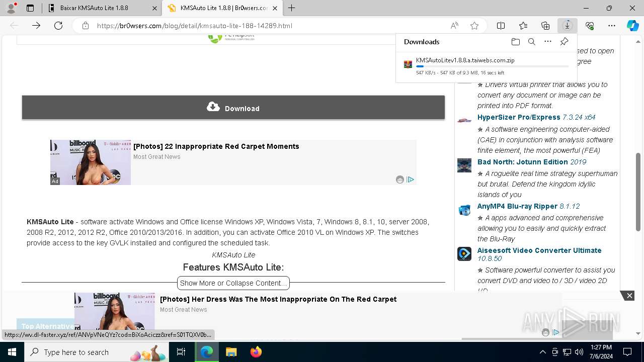
Task: Open File Explorer from taskbar
Action: pos(231,352)
